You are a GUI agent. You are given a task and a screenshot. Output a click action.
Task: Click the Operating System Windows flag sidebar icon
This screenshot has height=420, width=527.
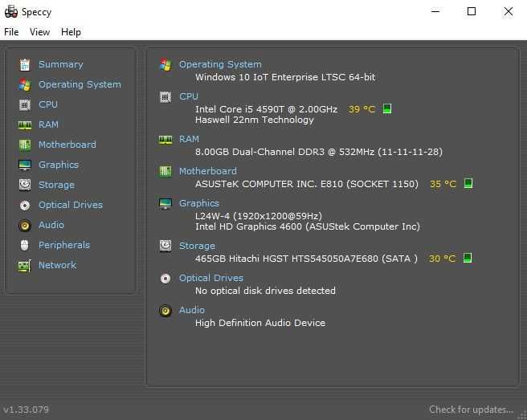25,84
